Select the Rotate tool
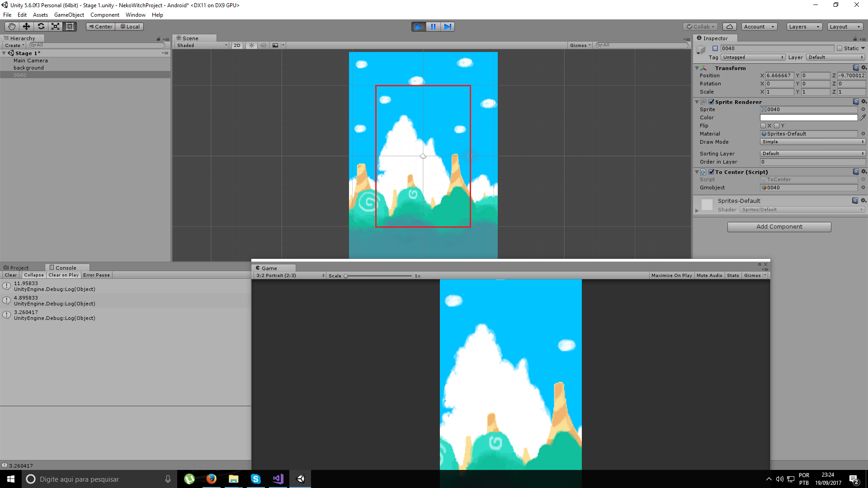Image resolution: width=868 pixels, height=488 pixels. pos(41,27)
